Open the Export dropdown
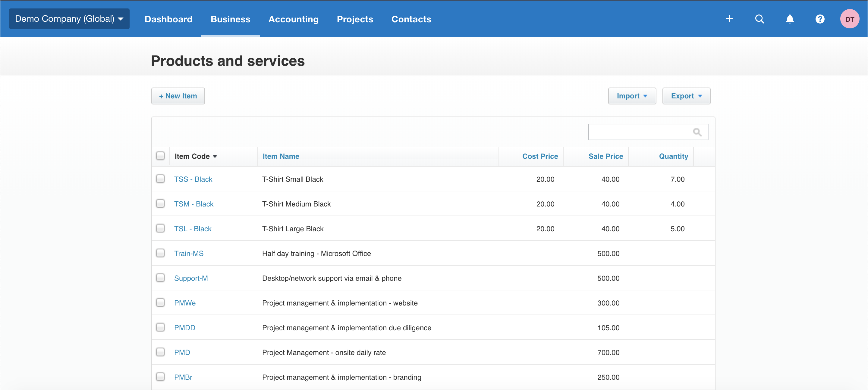This screenshot has width=868, height=390. click(x=686, y=96)
